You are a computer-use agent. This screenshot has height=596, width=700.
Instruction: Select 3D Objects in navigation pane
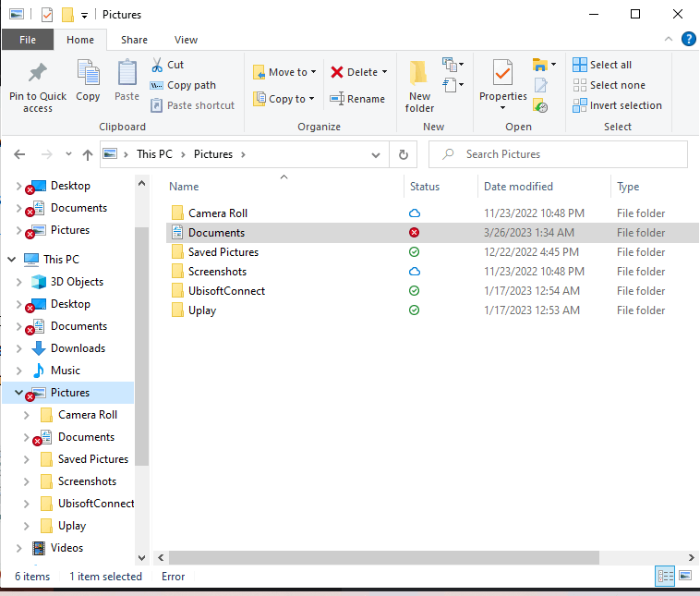click(x=77, y=282)
